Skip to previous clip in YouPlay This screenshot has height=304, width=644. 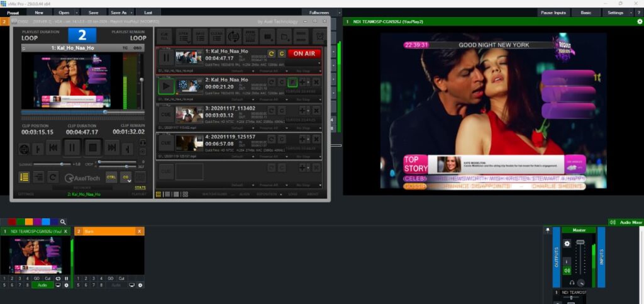[53, 147]
